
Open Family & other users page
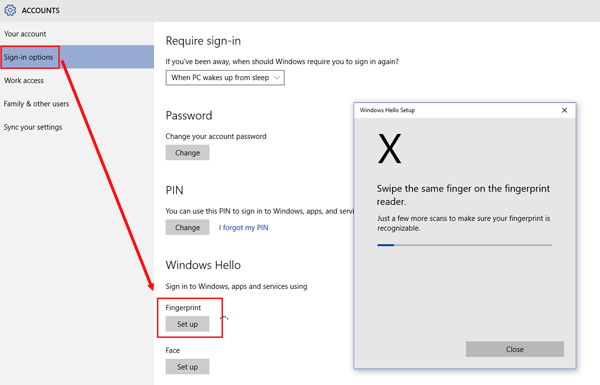36,104
